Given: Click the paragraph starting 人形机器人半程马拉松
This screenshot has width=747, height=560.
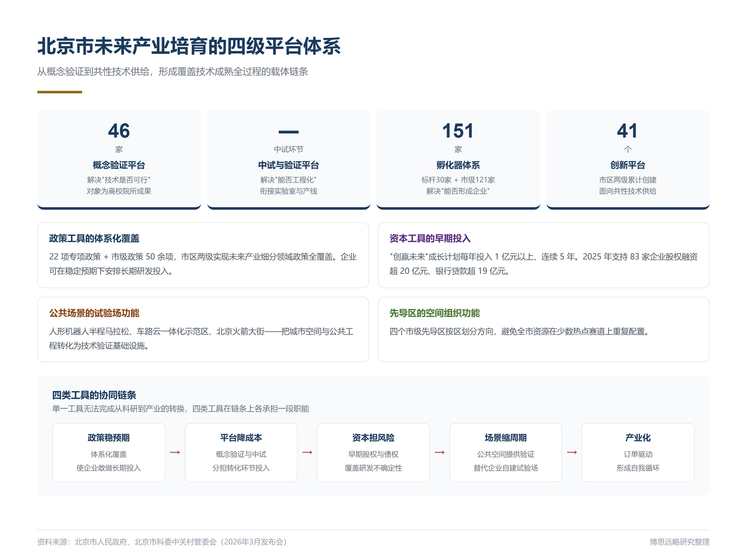Looking at the screenshot, I should click(202, 338).
